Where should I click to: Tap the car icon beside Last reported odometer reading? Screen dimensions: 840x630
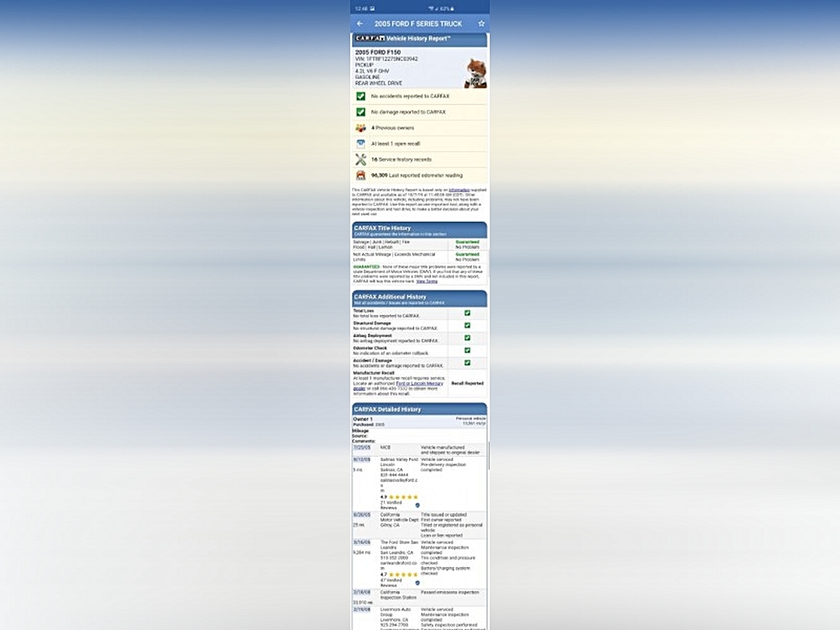pyautogui.click(x=360, y=176)
